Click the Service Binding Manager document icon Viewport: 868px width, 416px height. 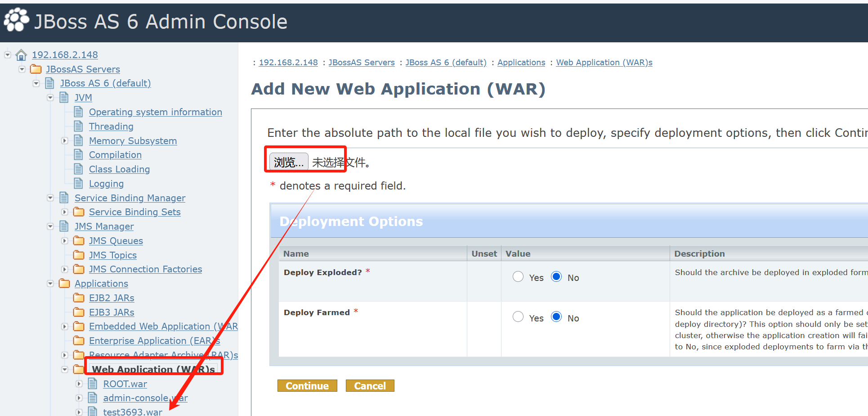pyautogui.click(x=64, y=198)
